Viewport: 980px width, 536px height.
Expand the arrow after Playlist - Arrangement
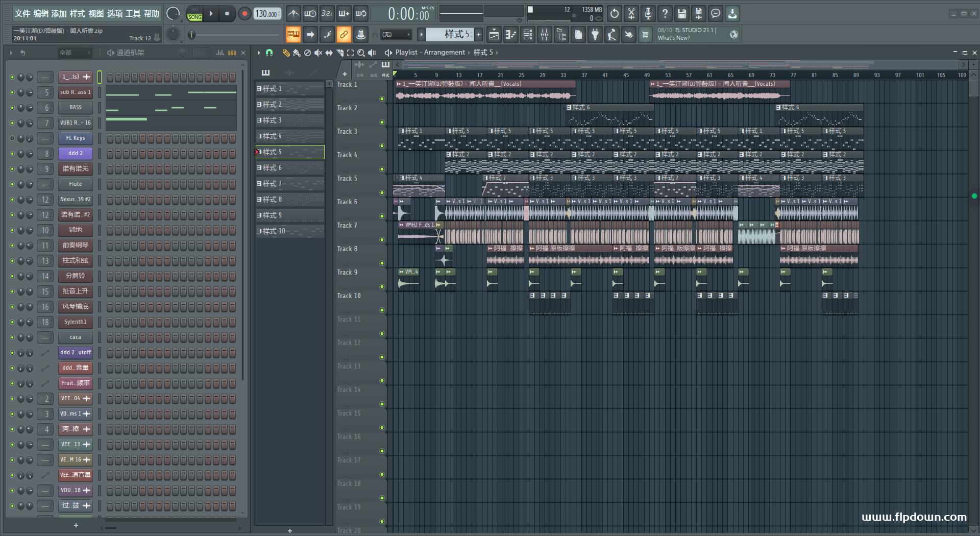469,53
